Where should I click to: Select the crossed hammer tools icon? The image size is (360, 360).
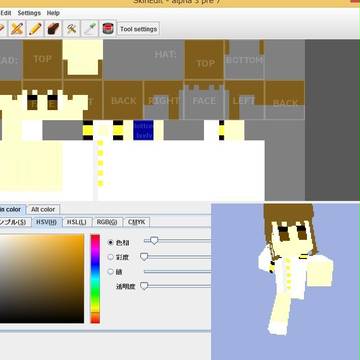71,29
